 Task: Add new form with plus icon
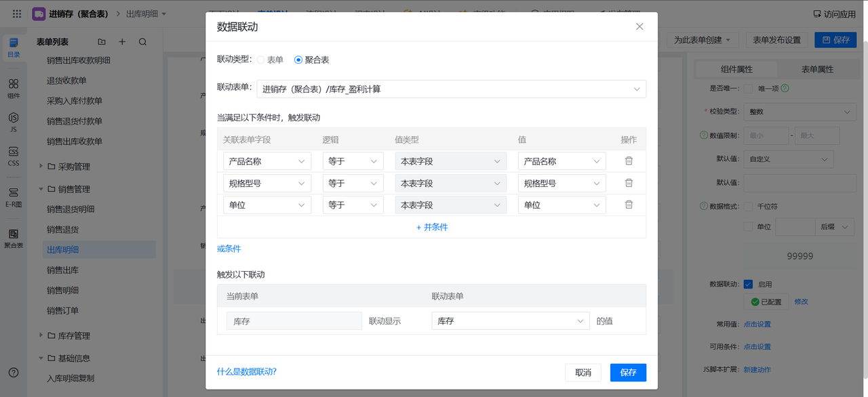click(x=122, y=42)
